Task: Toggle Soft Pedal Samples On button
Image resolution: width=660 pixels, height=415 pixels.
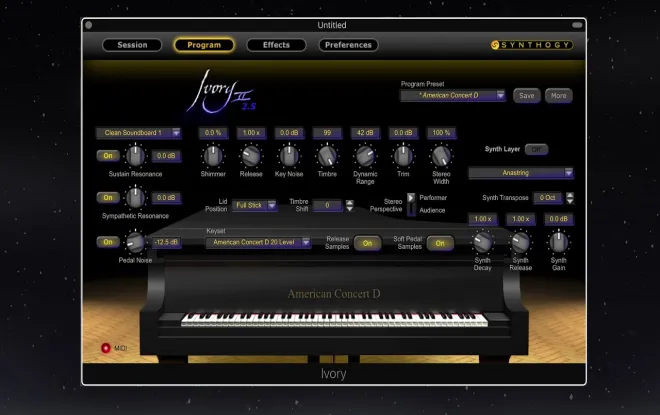Action: (440, 243)
